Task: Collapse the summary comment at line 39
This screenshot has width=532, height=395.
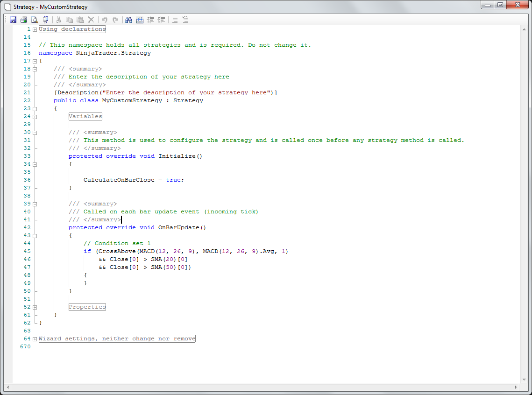Action: (x=35, y=204)
